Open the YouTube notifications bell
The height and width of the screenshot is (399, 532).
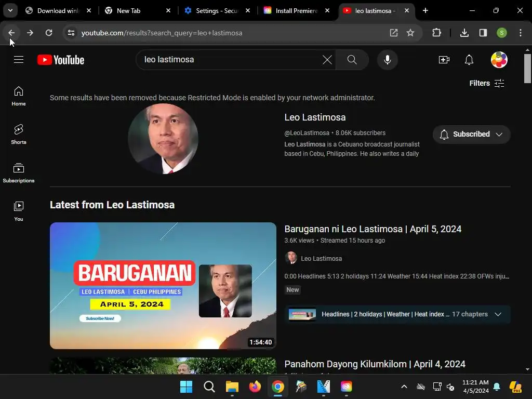(x=469, y=60)
